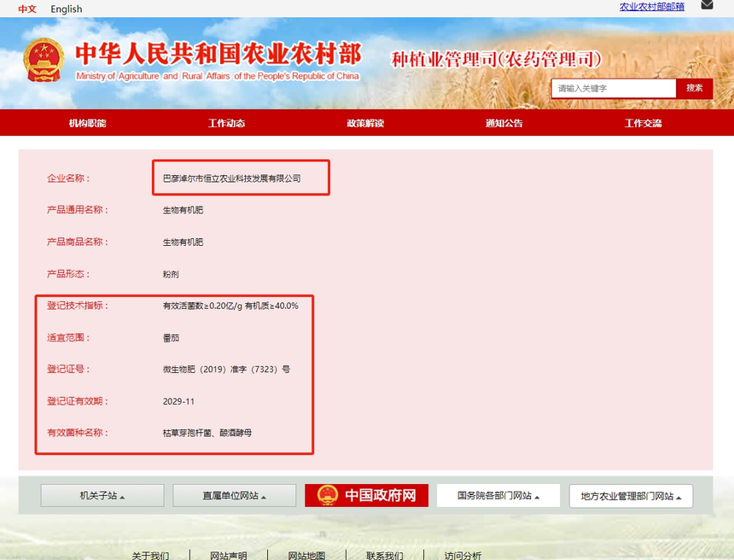The width and height of the screenshot is (734, 560).
Task: Click registration number 微生物肥（2019）准字（7323）号
Action: [x=226, y=370]
